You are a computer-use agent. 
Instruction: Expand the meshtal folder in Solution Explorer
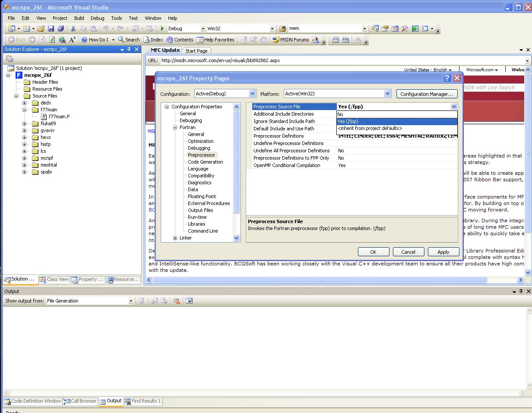click(25, 165)
